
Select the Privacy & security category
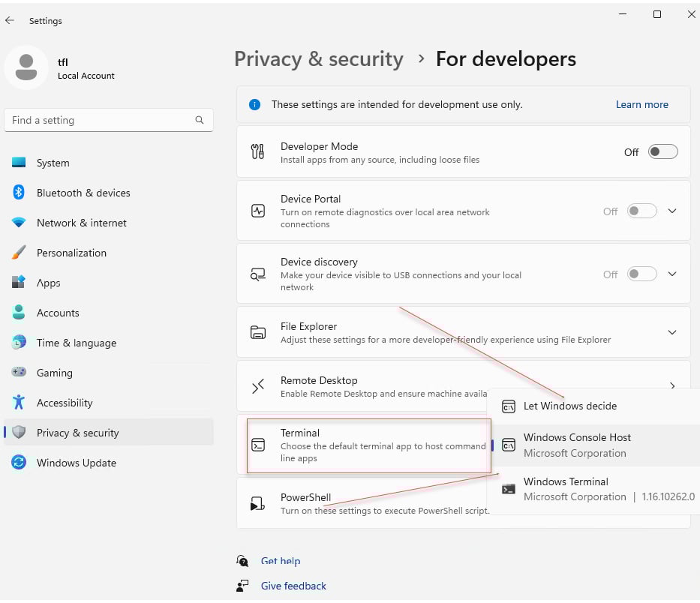[109, 432]
